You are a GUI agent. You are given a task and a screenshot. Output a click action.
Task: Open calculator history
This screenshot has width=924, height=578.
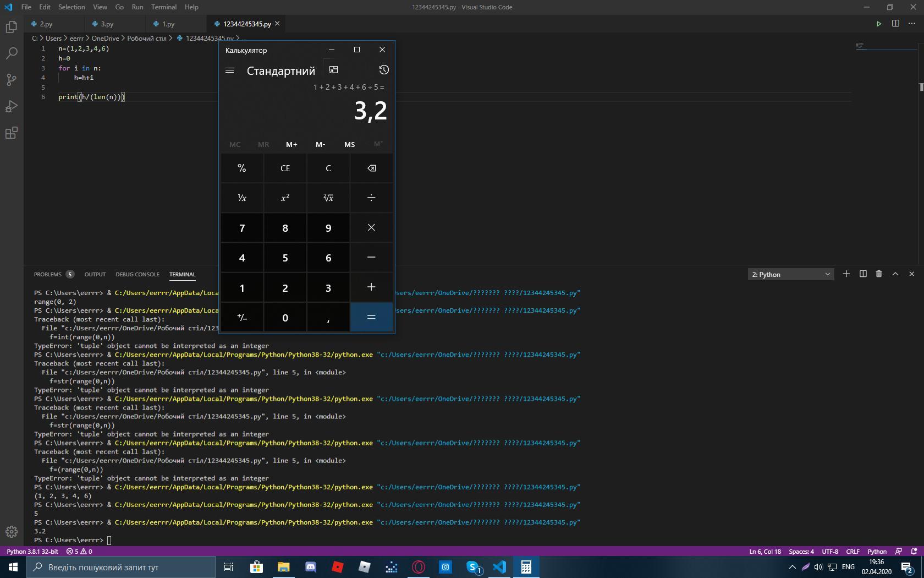pos(383,70)
